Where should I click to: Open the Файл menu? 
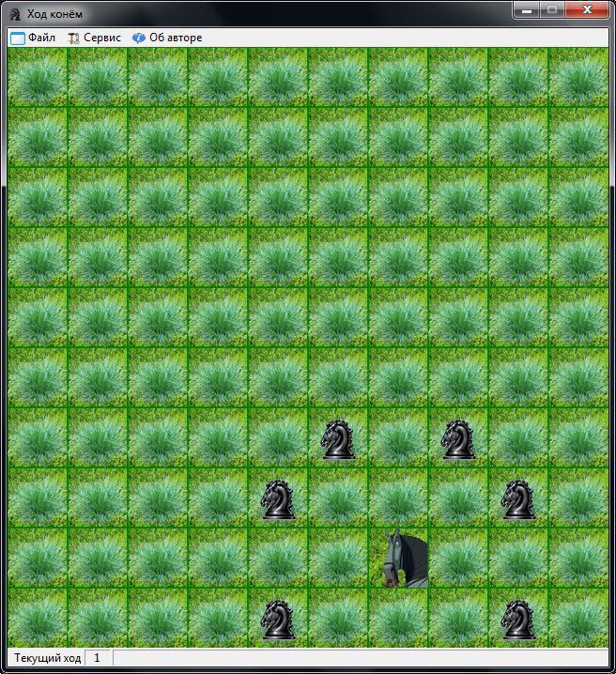pos(33,38)
